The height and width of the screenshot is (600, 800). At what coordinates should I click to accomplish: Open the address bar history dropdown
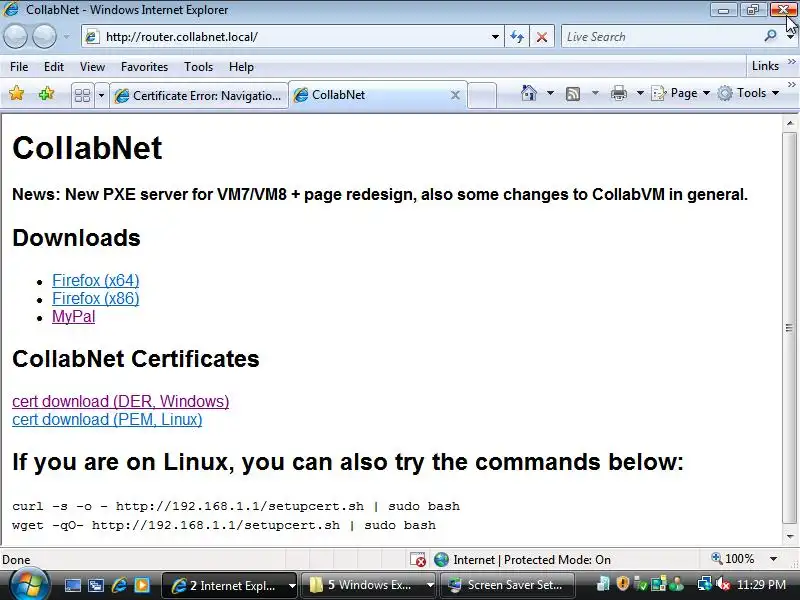[x=495, y=37]
